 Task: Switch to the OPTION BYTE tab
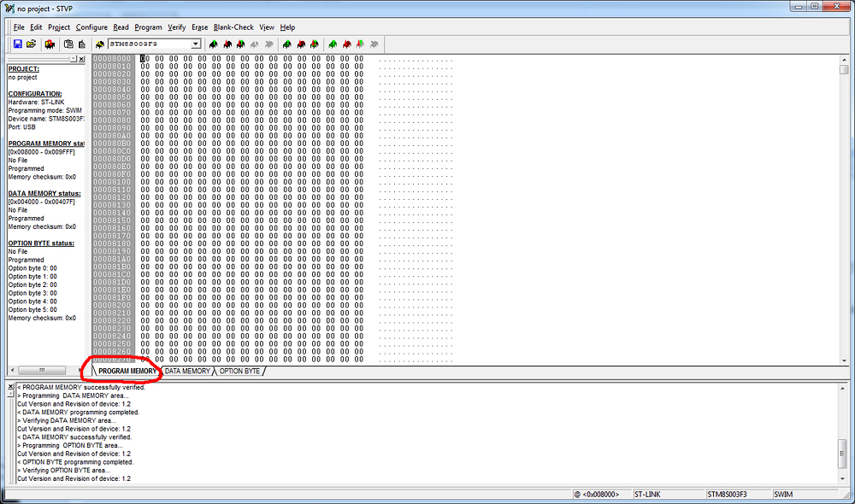click(239, 372)
